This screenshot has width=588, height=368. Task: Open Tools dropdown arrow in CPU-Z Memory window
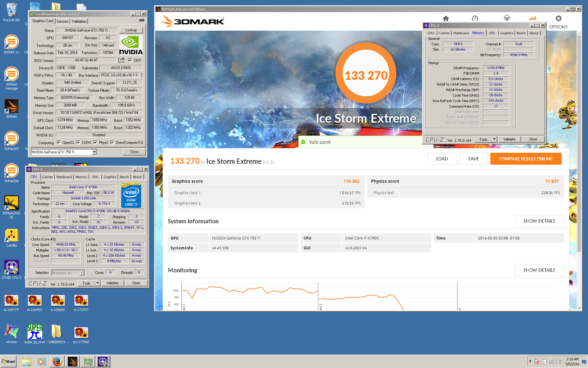[494, 139]
